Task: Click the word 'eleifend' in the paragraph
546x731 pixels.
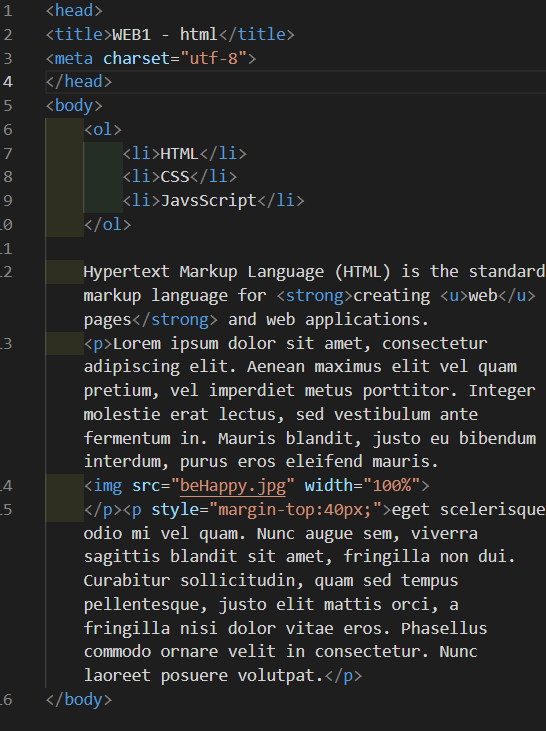Action: [324, 462]
